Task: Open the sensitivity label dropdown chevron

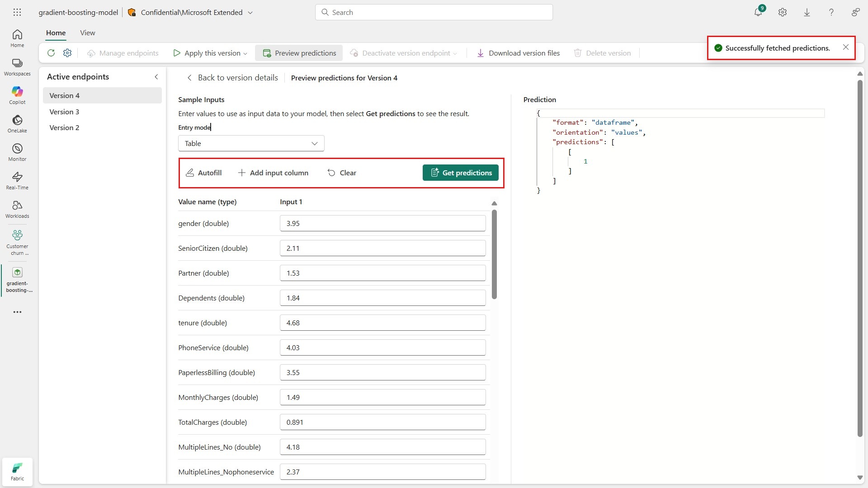Action: click(250, 13)
